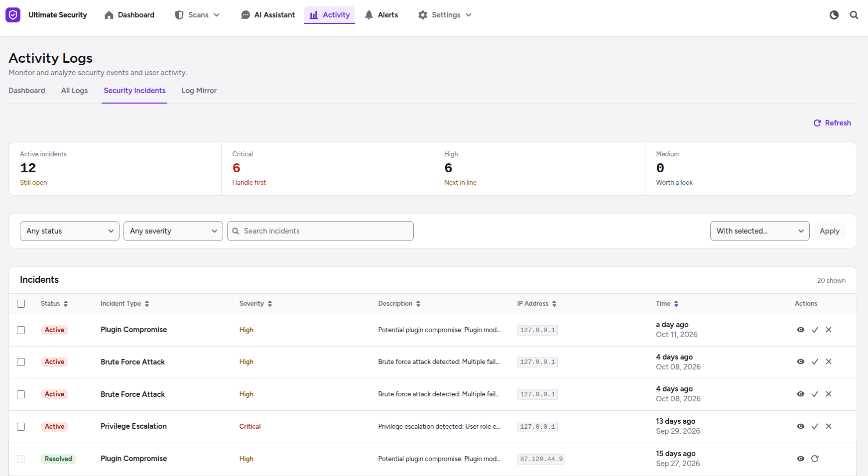Image resolution: width=868 pixels, height=476 pixels.
Task: Go to Dashboard in top navigation
Action: tap(129, 15)
